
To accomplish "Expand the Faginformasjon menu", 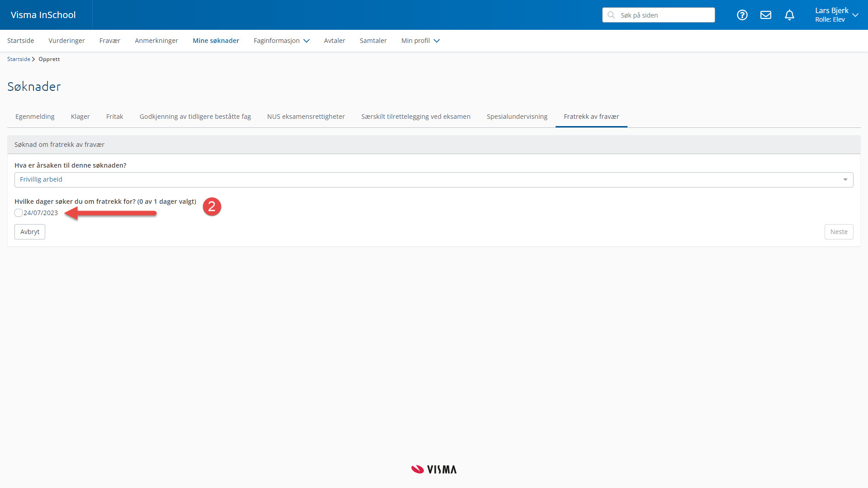I will 281,41.
